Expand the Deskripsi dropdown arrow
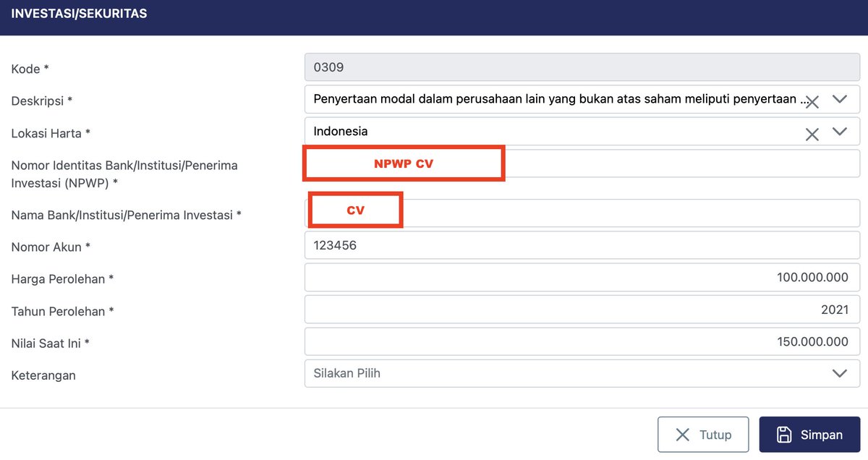868x460 pixels. [x=840, y=99]
